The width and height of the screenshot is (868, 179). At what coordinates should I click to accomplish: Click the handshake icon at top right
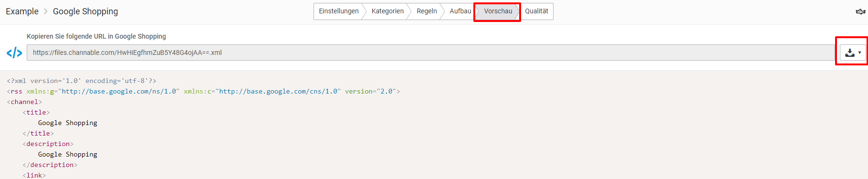[860, 12]
